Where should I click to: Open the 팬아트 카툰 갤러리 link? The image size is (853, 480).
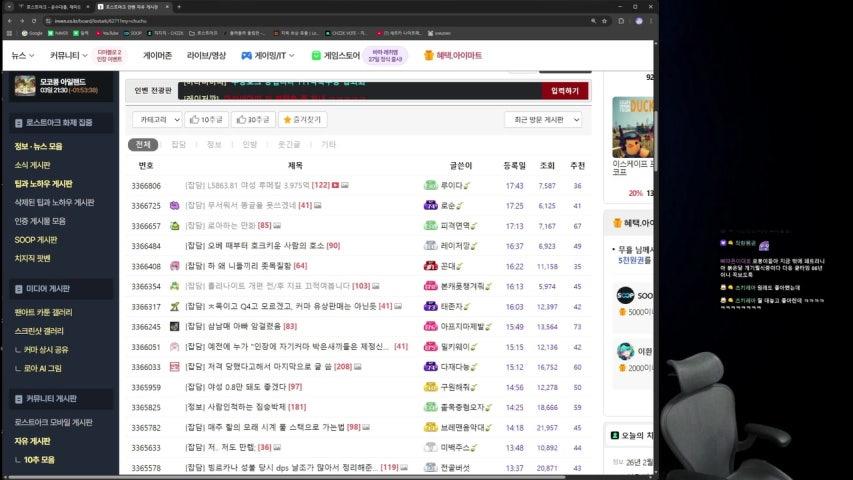44,312
